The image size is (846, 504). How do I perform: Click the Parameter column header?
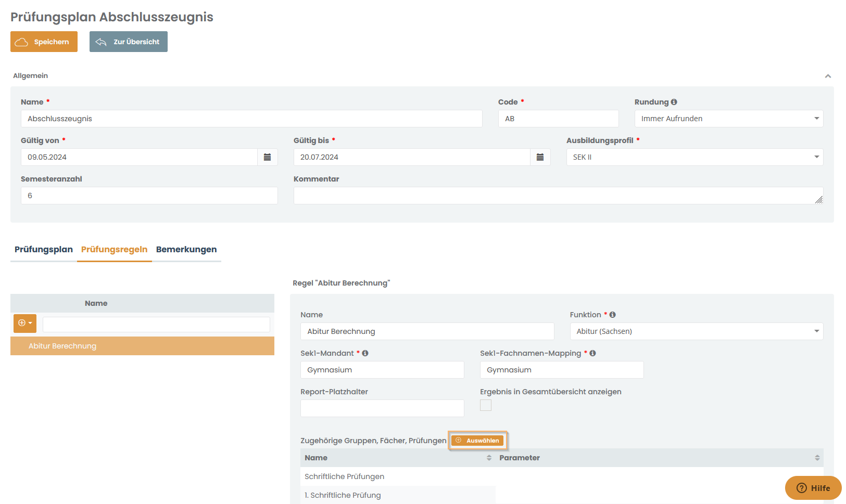(659, 458)
